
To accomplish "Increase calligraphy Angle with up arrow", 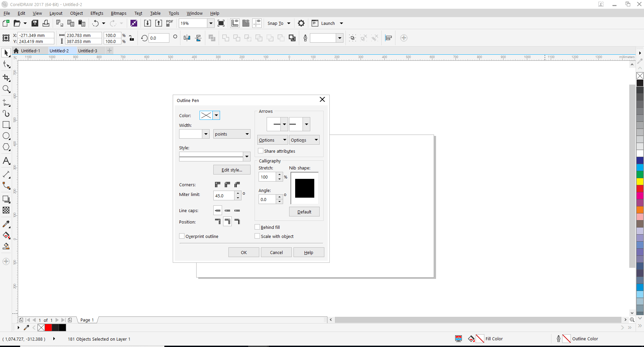I will (x=279, y=197).
